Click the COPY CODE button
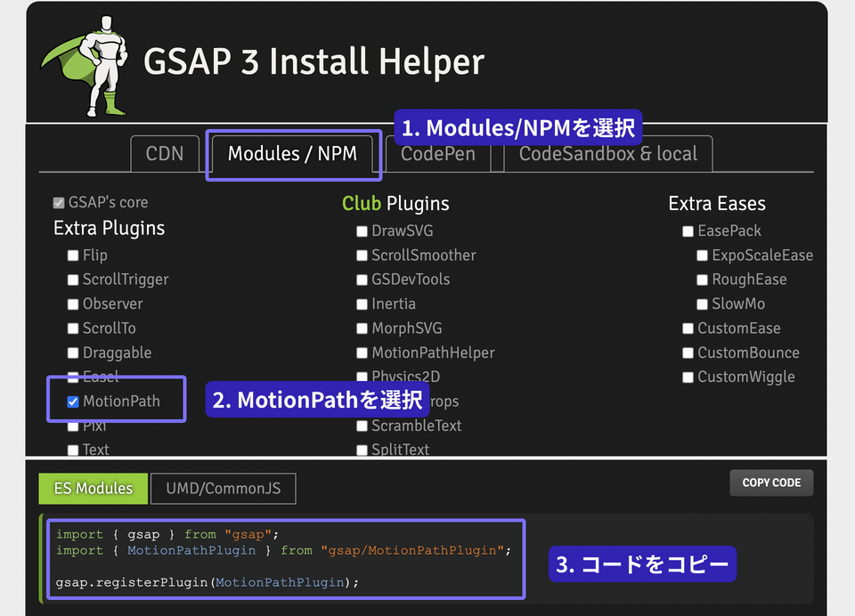This screenshot has height=616, width=855. tap(771, 482)
